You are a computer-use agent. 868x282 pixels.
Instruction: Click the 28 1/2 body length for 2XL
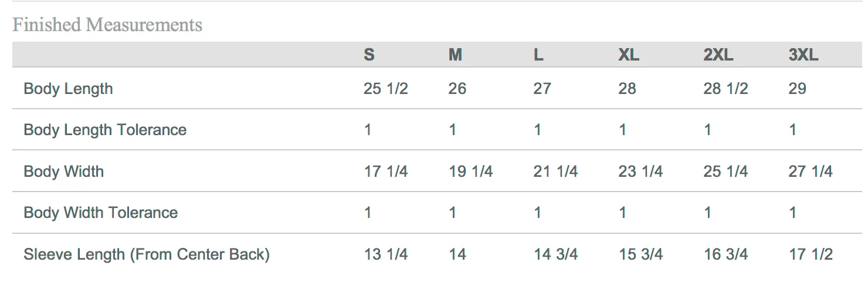tap(726, 89)
